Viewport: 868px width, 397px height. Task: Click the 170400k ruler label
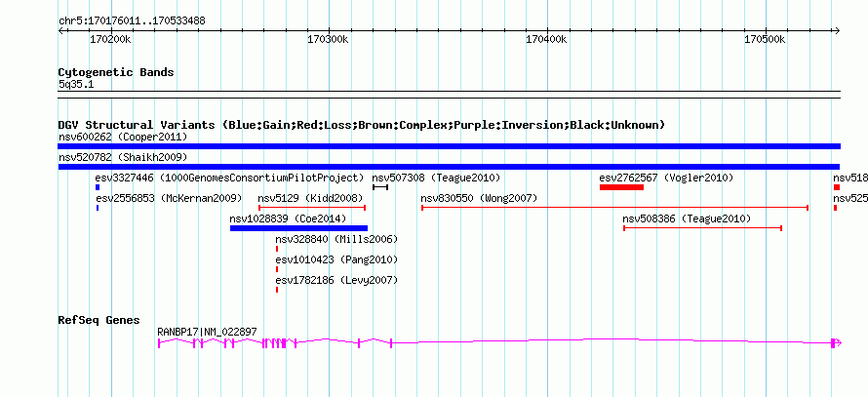click(546, 39)
